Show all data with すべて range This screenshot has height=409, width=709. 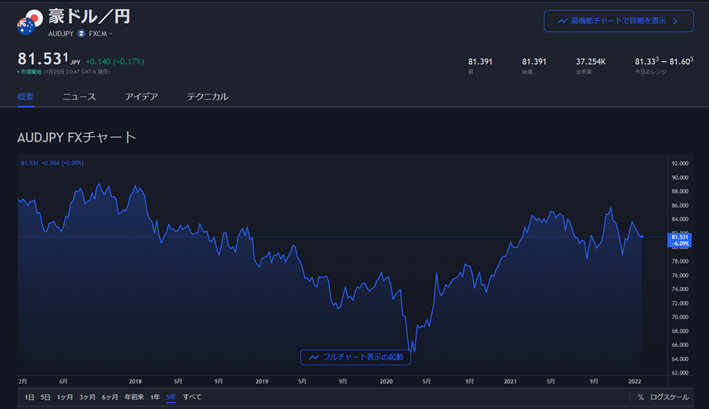[x=192, y=397]
